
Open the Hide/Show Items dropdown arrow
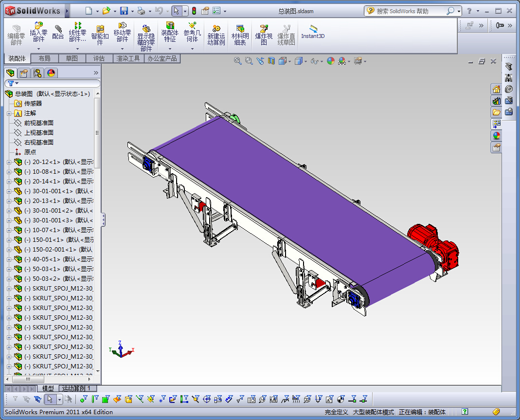click(322, 61)
